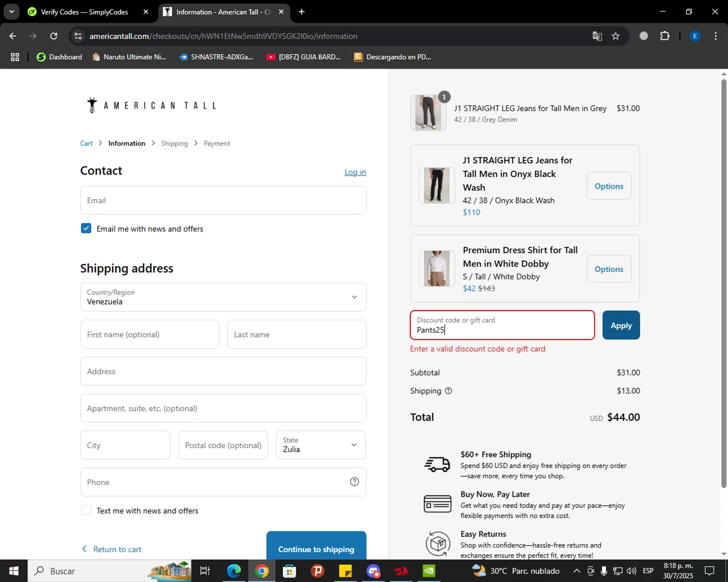728x582 pixels.
Task: Go back with the browser back arrow
Action: point(13,36)
